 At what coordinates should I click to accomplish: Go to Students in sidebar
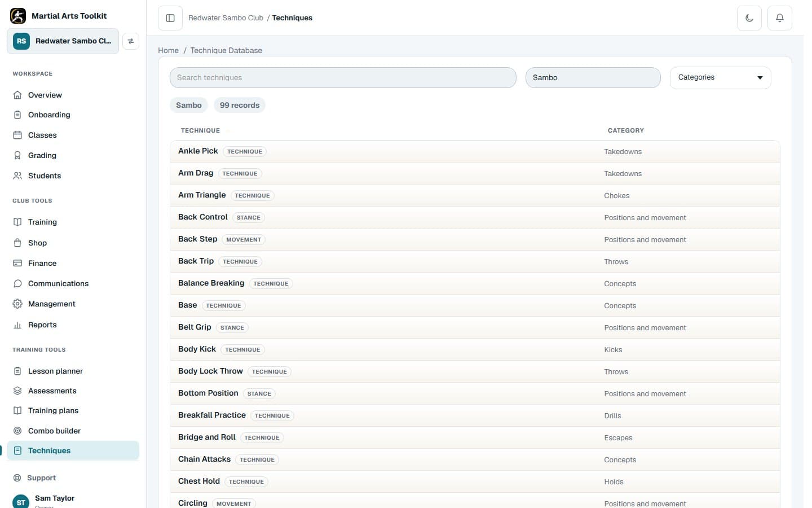73,176
